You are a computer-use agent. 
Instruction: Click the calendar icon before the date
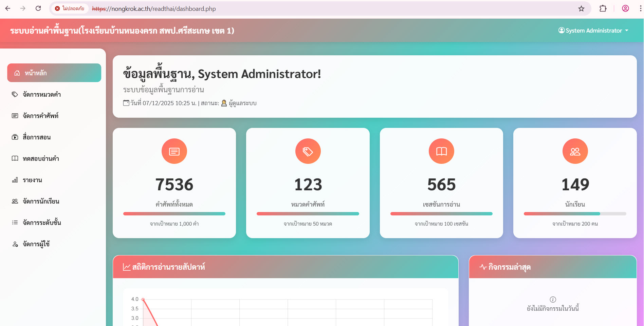tap(126, 103)
